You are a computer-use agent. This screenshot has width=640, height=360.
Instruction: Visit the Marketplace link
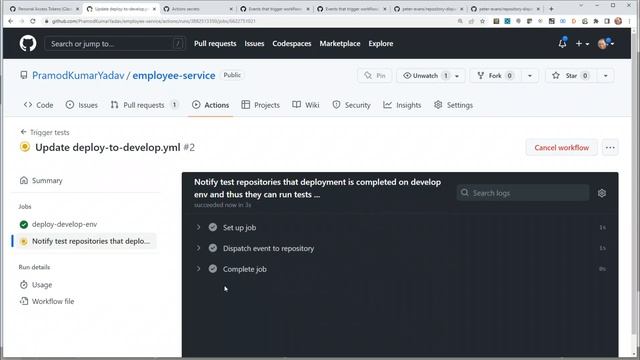(340, 44)
